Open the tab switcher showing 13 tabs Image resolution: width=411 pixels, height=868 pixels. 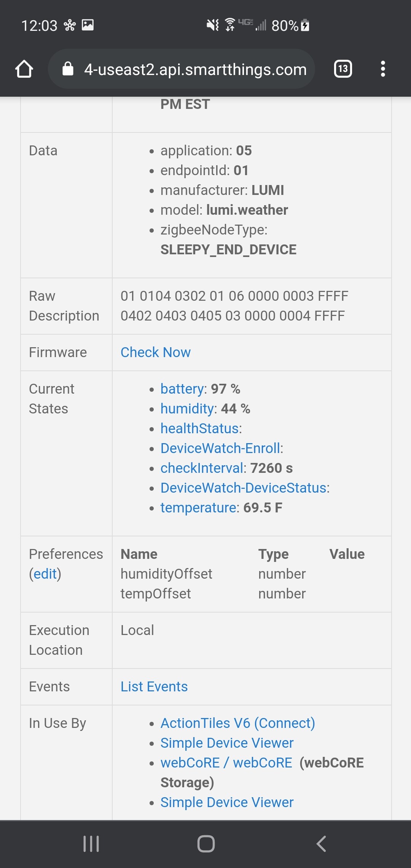pos(343,69)
